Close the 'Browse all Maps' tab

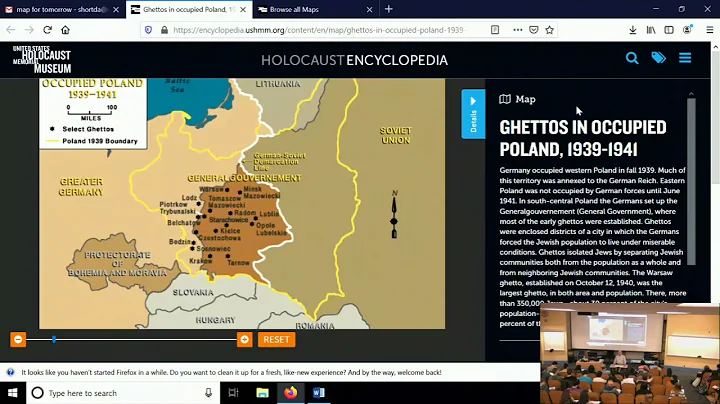point(369,9)
